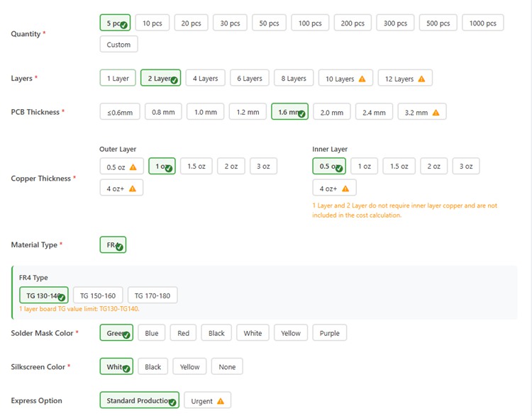Select inner layer 3 oz copper
The height and width of the screenshot is (416, 532).
[466, 167]
